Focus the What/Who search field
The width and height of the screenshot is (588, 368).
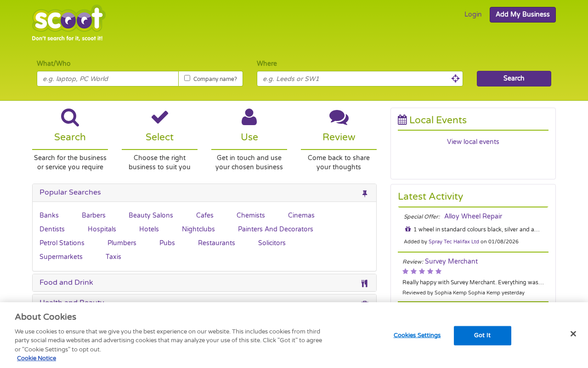click(107, 79)
